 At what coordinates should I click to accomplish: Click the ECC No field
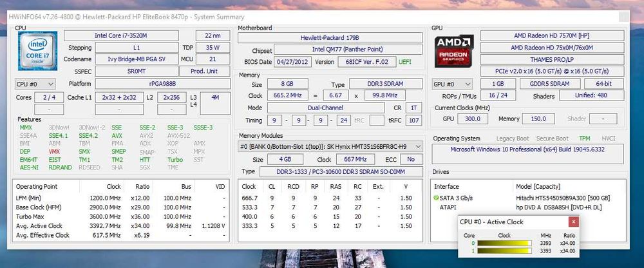tap(411, 160)
